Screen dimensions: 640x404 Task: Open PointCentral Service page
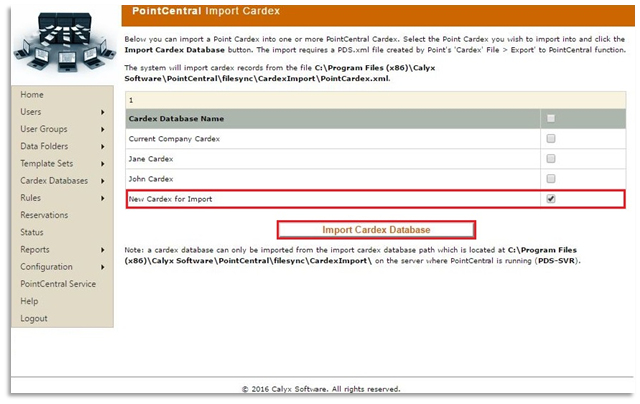(x=58, y=284)
